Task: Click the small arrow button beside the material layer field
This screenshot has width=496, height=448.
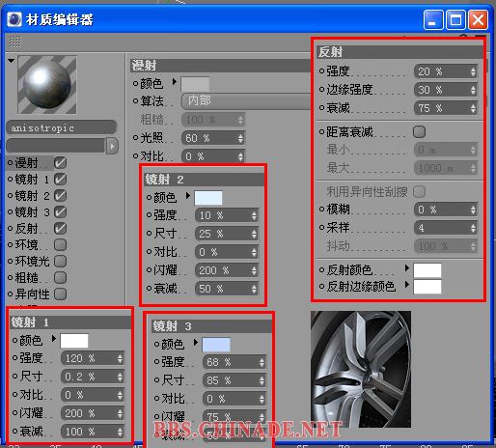Action: pyautogui.click(x=112, y=146)
